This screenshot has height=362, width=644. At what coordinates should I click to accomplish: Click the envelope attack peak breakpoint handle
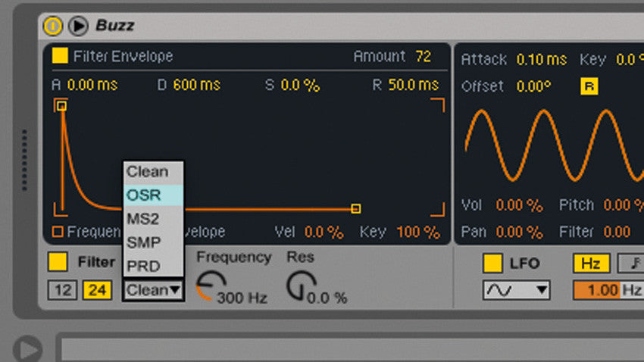click(62, 106)
